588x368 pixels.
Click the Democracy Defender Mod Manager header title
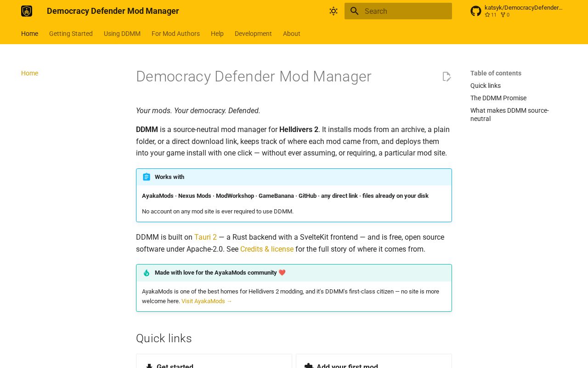113,11
